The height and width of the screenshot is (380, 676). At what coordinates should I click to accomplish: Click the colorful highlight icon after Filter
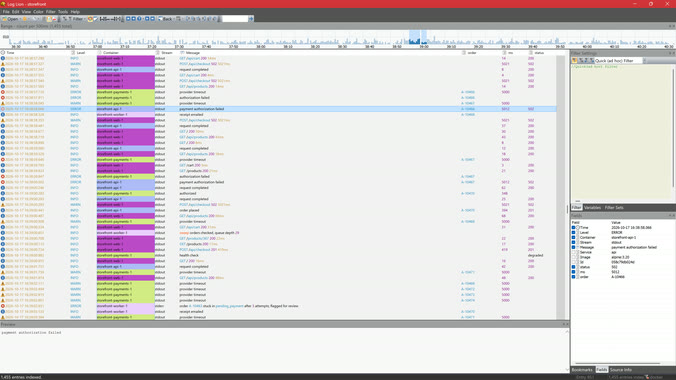90,19
